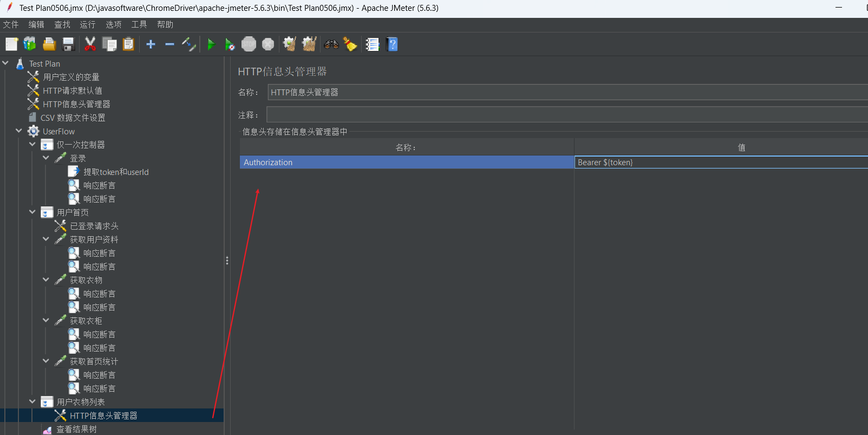Create a new test plan via New icon
The image size is (868, 435).
(x=12, y=44)
